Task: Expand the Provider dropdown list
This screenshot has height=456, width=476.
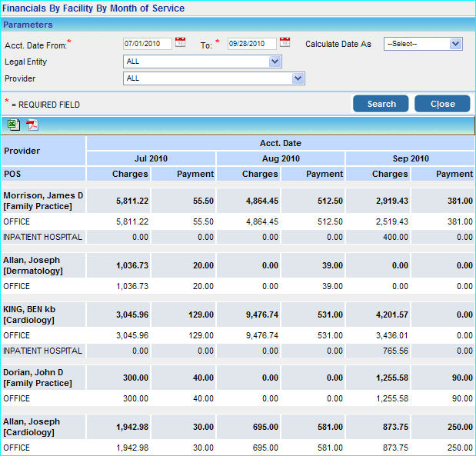Action: click(x=298, y=78)
